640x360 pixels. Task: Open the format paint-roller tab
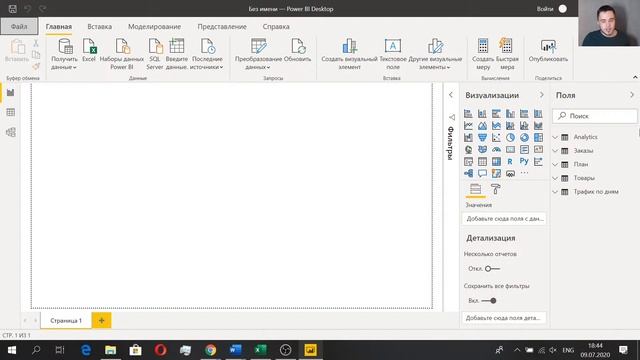496,189
